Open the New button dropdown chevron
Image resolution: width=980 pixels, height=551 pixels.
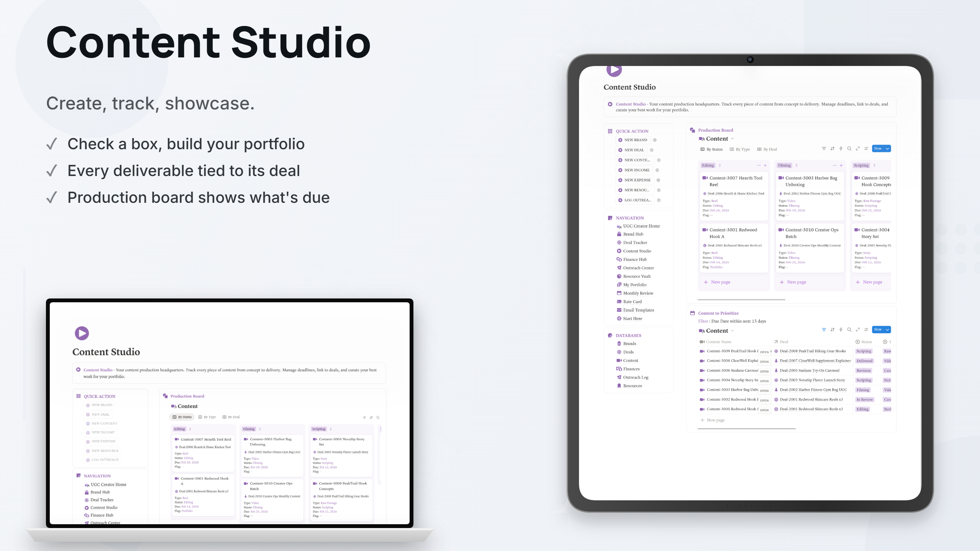tap(887, 148)
